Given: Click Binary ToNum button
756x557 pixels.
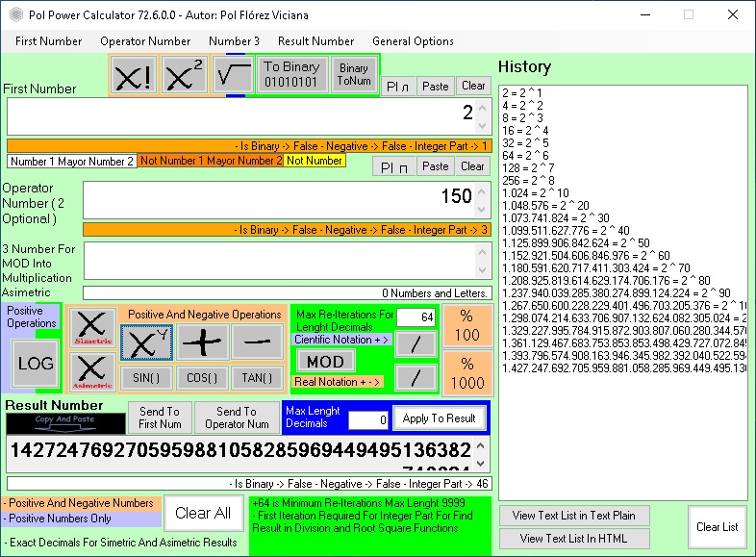Looking at the screenshot, I should pos(354,74).
